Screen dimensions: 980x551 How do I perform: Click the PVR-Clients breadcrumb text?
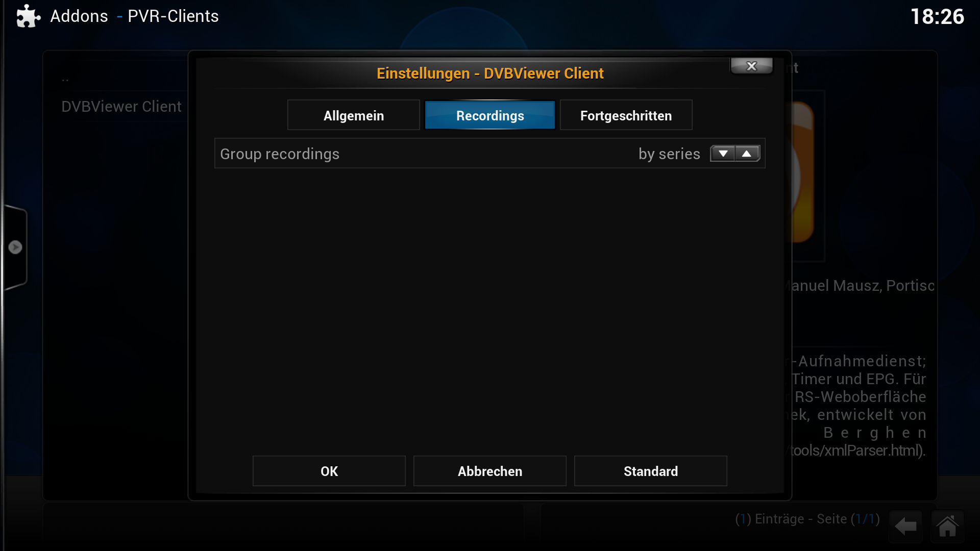pyautogui.click(x=173, y=16)
